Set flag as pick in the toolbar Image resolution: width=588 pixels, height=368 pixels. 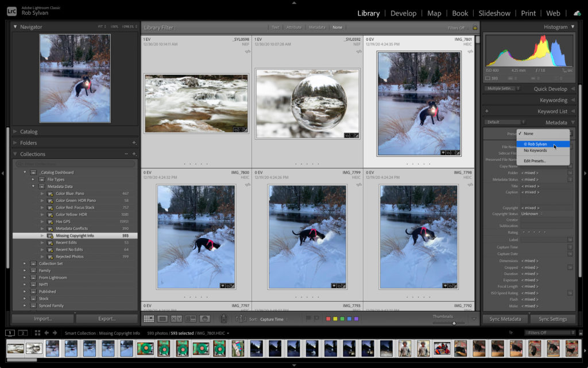308,319
